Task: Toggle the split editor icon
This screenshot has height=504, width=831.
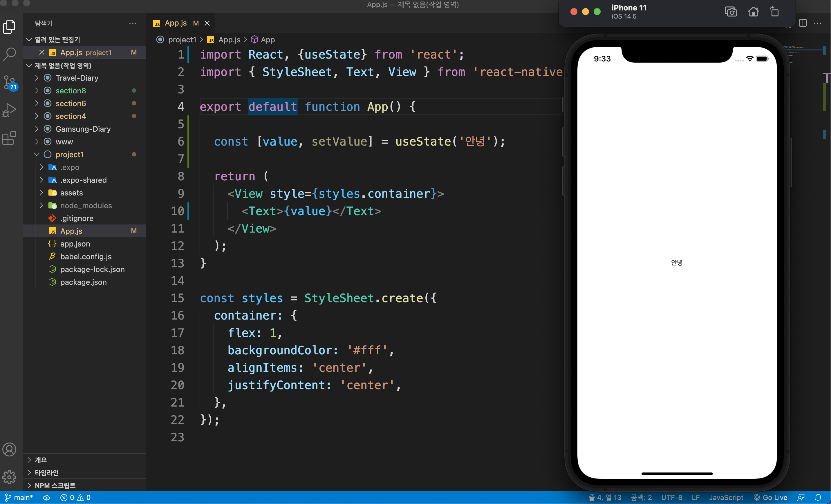Action: [x=803, y=23]
